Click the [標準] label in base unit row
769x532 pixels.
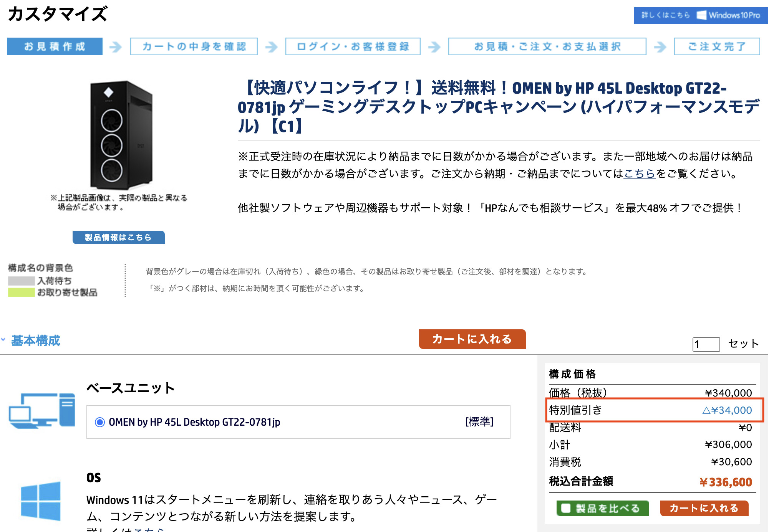[479, 422]
